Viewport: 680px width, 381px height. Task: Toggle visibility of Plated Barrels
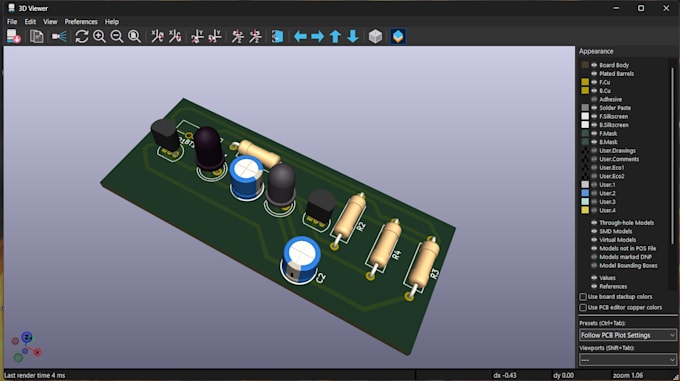(x=594, y=74)
